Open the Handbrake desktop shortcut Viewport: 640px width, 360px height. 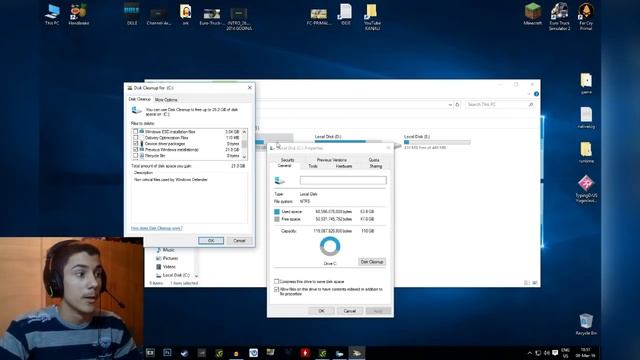79,15
